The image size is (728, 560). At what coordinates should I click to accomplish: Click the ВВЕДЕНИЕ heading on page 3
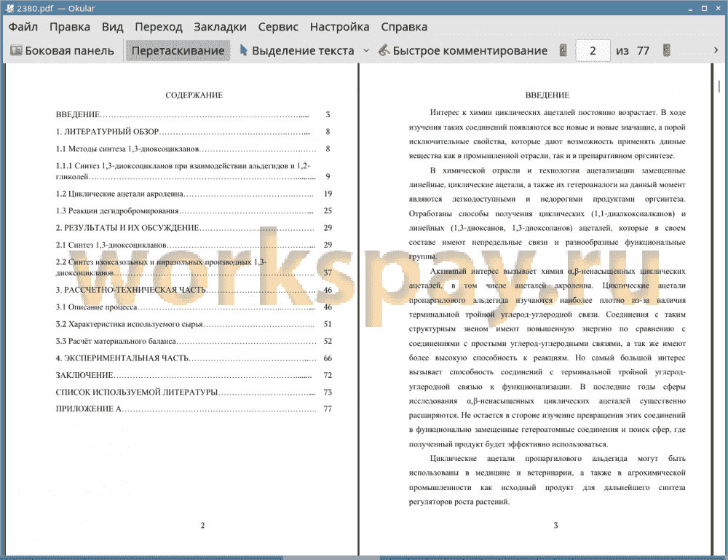pos(547,95)
